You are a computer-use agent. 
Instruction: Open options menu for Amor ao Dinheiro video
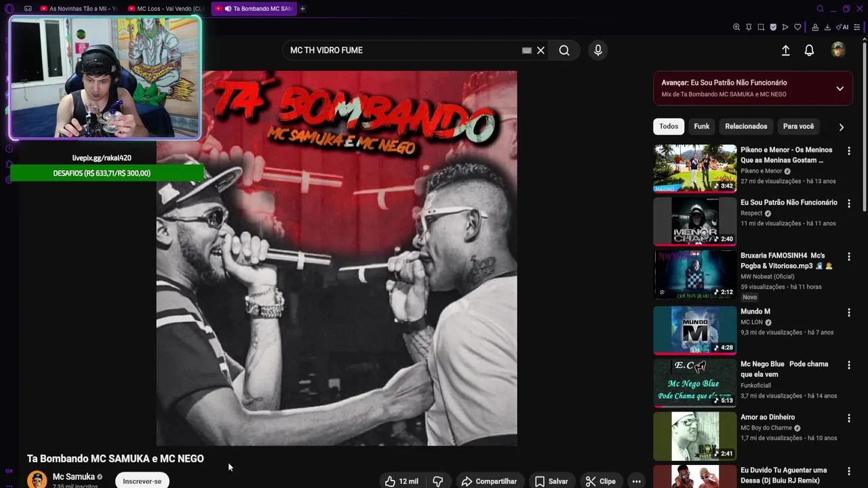coord(848,418)
